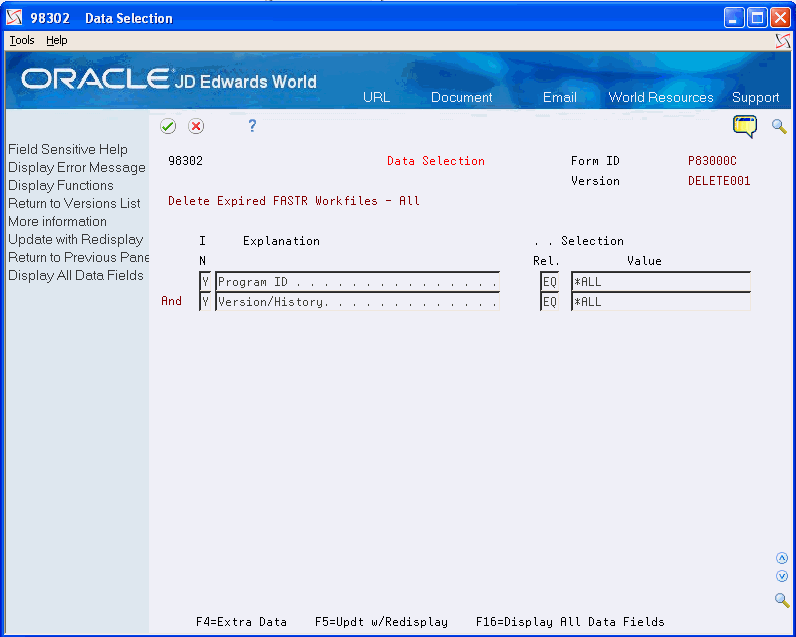Screen dimensions: 796x637
Task: Click Program ID value *ALL field
Action: click(x=661, y=282)
